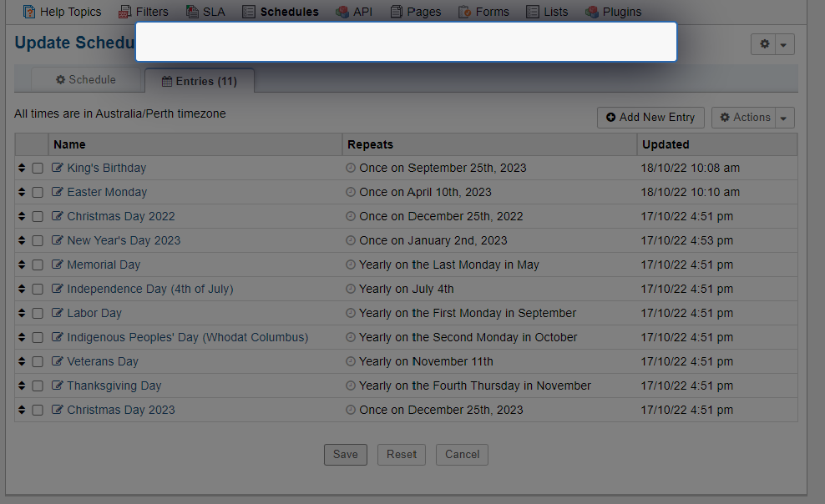825x504 pixels.
Task: Open the Filters menu item
Action: [x=143, y=12]
